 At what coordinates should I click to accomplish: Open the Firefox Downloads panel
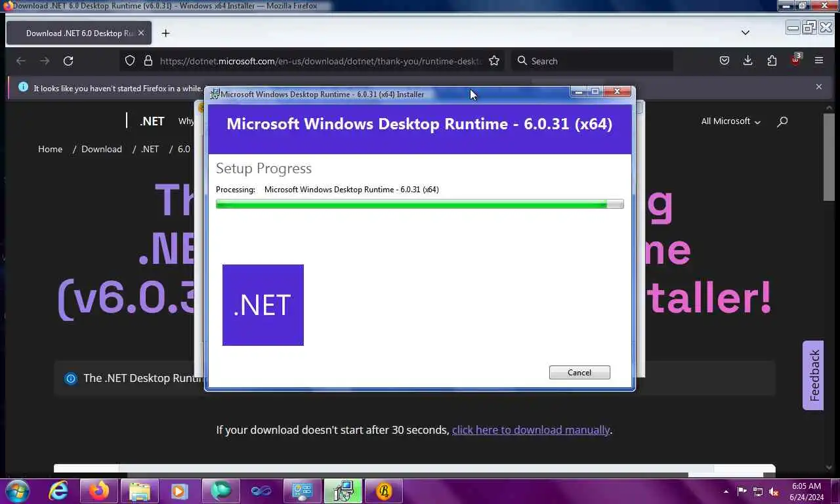click(x=747, y=60)
